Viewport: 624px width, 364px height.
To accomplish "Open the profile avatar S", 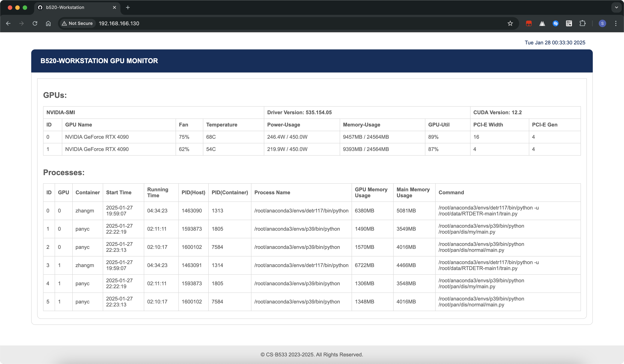I will pyautogui.click(x=602, y=23).
